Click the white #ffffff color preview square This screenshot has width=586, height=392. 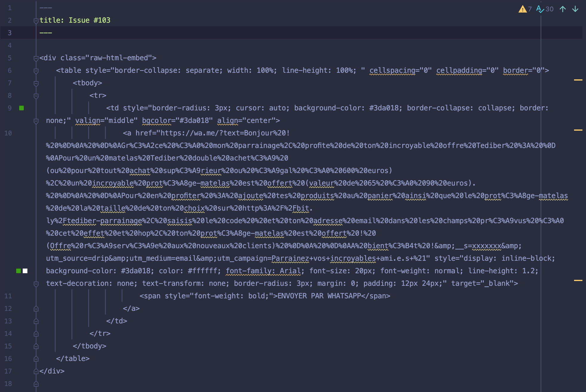pos(24,271)
